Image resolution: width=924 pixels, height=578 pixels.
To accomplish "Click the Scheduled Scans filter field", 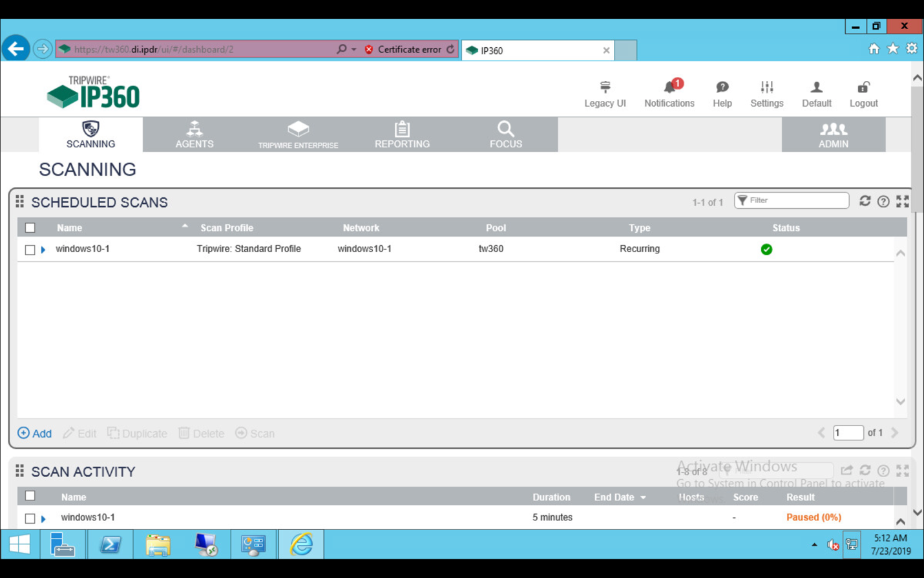I will click(792, 200).
